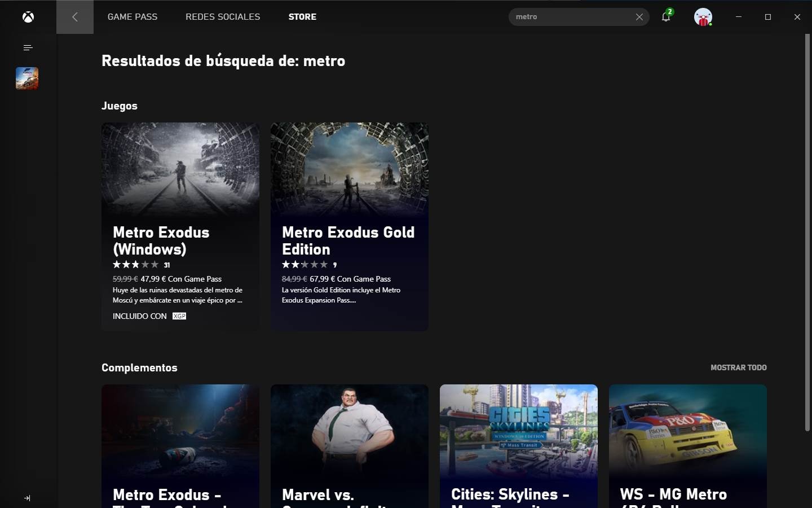Click MOSTRAR TODO for Complementos
The width and height of the screenshot is (812, 508).
739,367
